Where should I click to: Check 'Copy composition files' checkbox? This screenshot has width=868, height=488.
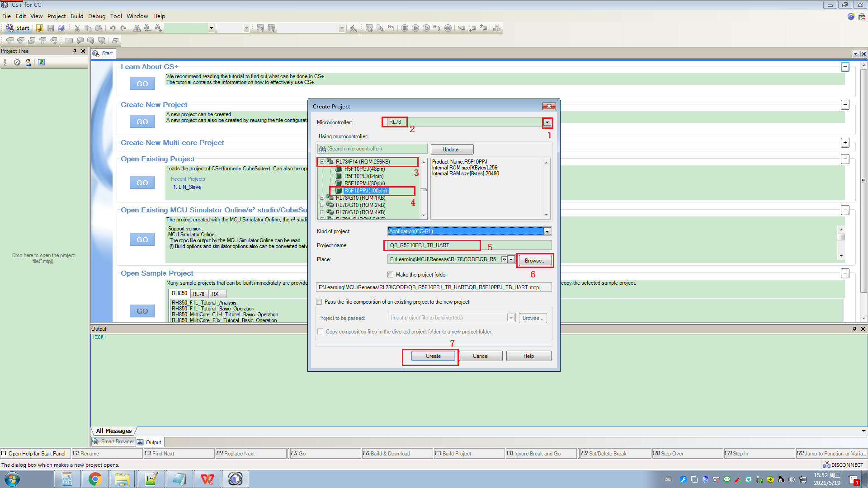tap(321, 332)
